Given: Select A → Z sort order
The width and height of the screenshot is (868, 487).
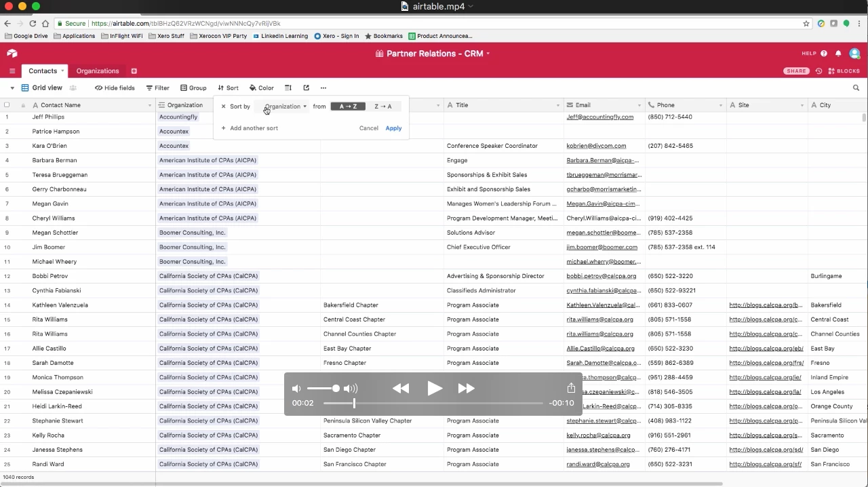Looking at the screenshot, I should coord(348,106).
